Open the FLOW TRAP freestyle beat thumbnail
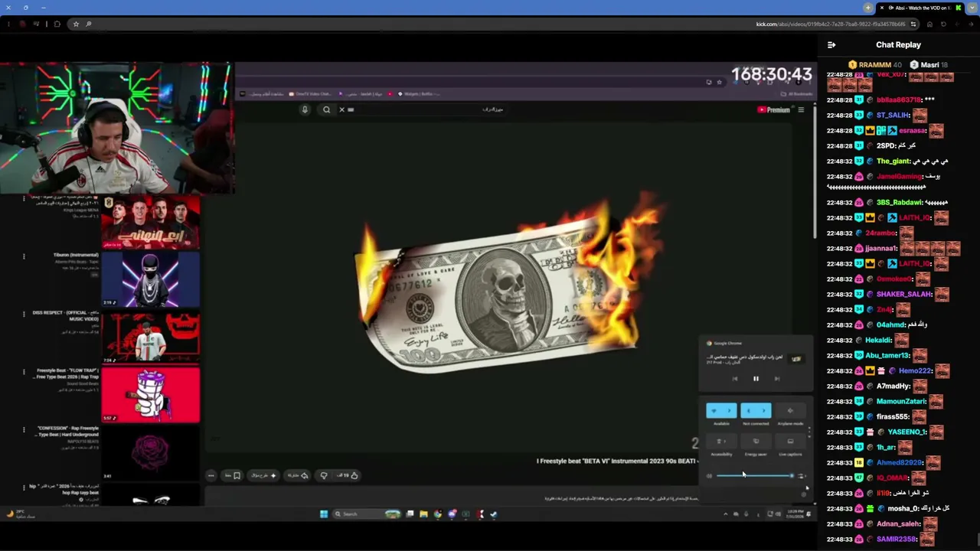This screenshot has height=551, width=980. [151, 395]
